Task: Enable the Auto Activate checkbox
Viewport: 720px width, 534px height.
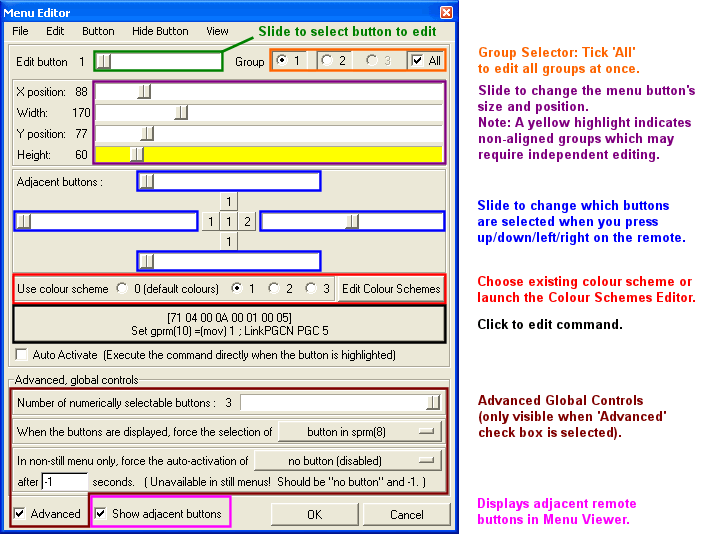Action: click(x=22, y=355)
